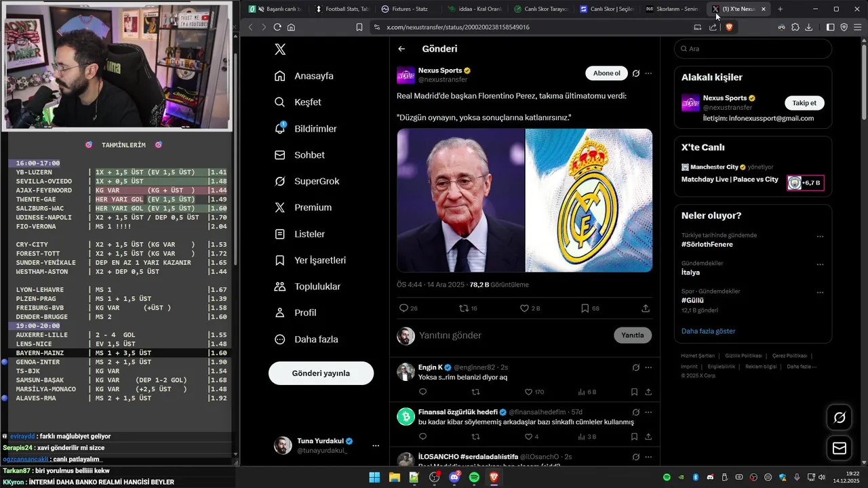Open #SörlothFenere trend

pos(707,244)
